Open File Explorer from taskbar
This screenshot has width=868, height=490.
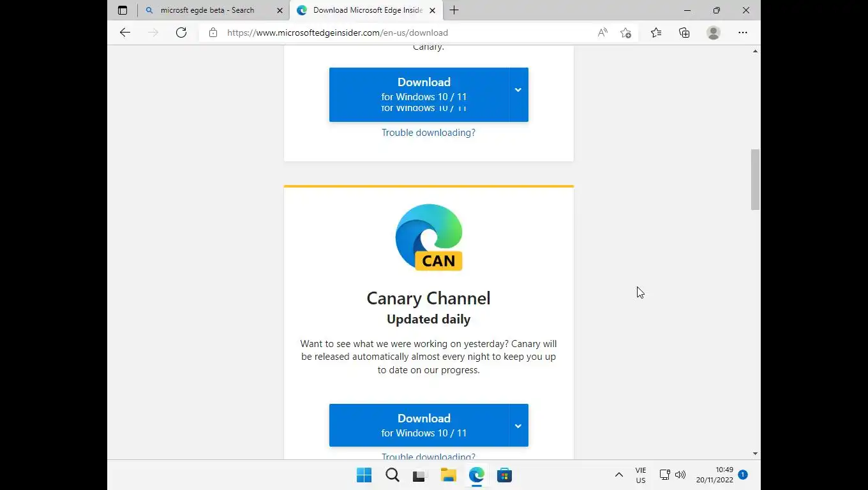point(449,475)
